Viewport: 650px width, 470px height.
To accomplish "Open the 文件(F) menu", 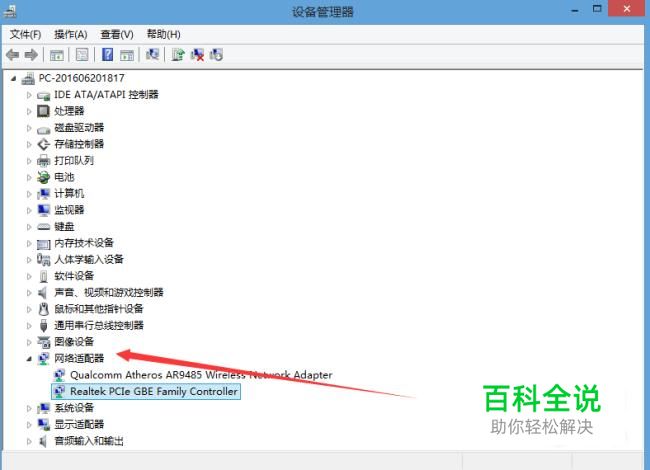I will coord(25,34).
